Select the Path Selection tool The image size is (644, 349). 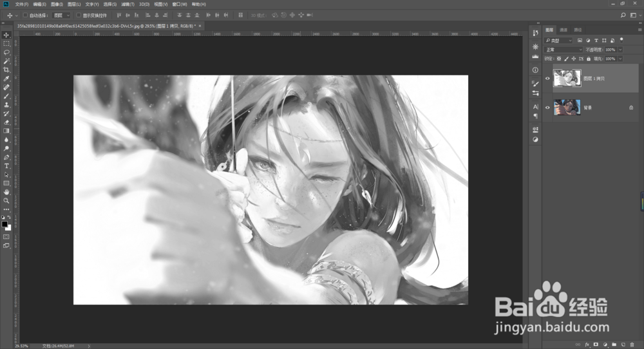point(6,175)
